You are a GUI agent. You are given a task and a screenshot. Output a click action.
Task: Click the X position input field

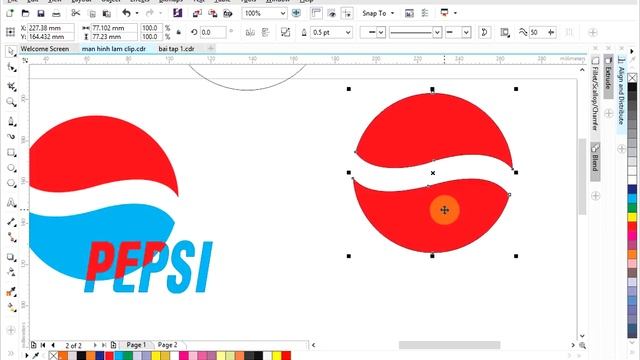tap(51, 28)
